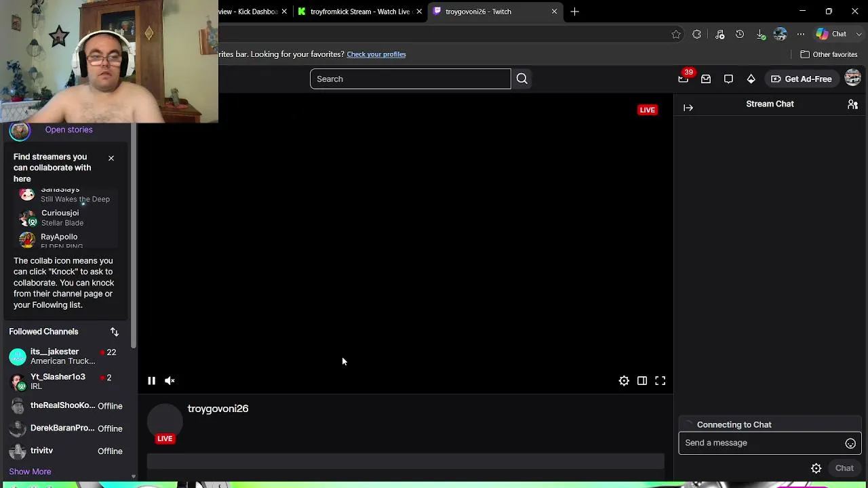The width and height of the screenshot is (868, 488).
Task: Select RayApollo in the collab list
Action: tap(66, 241)
